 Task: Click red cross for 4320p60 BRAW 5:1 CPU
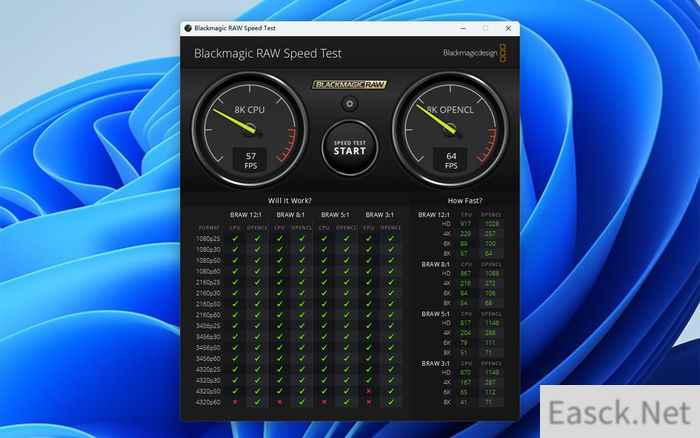coord(324,402)
